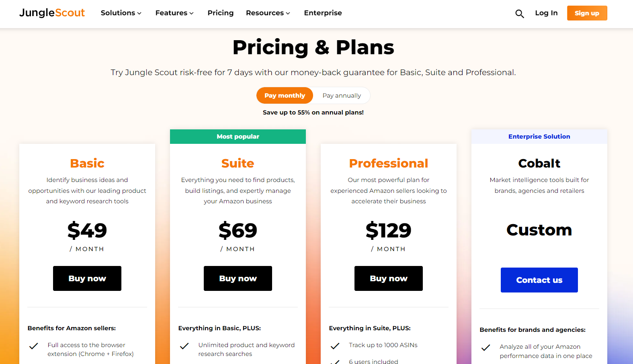Click the checkmark next to unlimited research searches
This screenshot has width=633, height=364.
[184, 346]
